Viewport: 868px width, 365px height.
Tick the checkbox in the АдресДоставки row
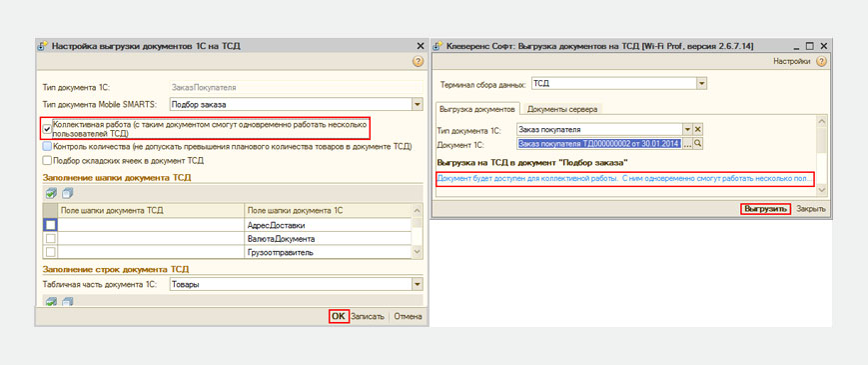point(50,225)
